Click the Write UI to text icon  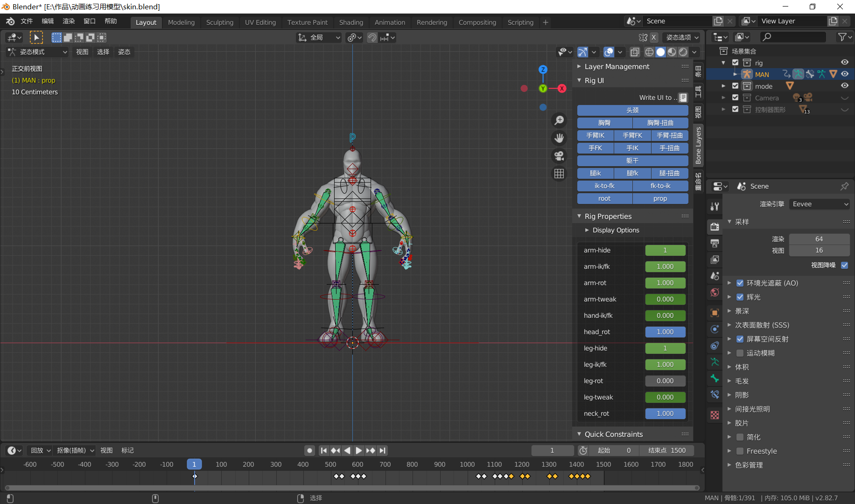(683, 98)
